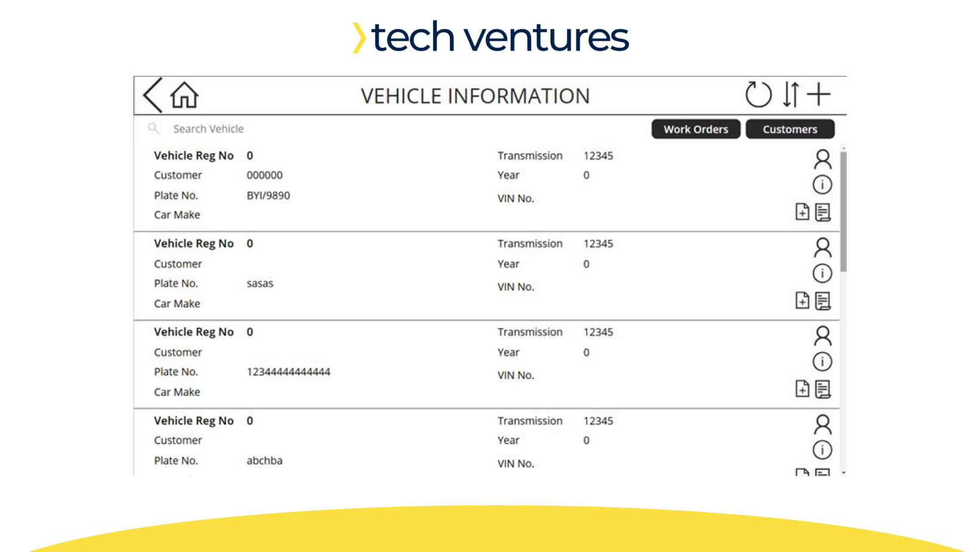Open the Customers button

coord(790,129)
